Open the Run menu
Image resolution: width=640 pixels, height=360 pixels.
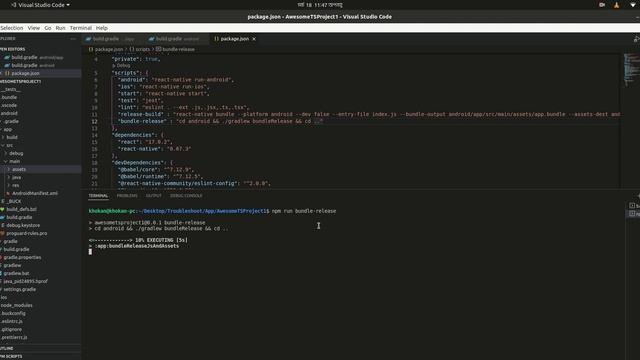pyautogui.click(x=60, y=28)
